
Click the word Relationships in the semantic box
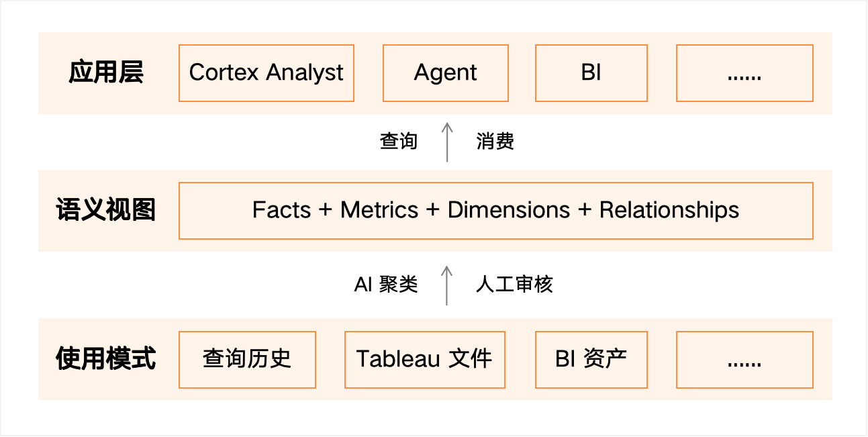coord(669,210)
